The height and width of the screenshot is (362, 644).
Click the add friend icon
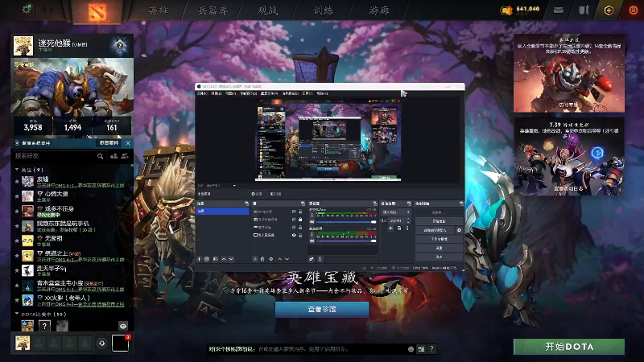(114, 156)
